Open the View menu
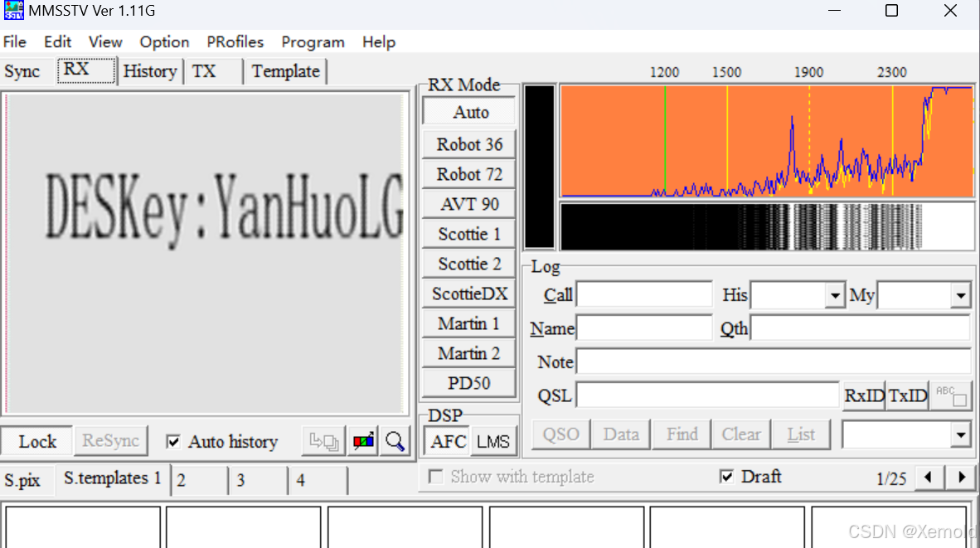 (105, 41)
